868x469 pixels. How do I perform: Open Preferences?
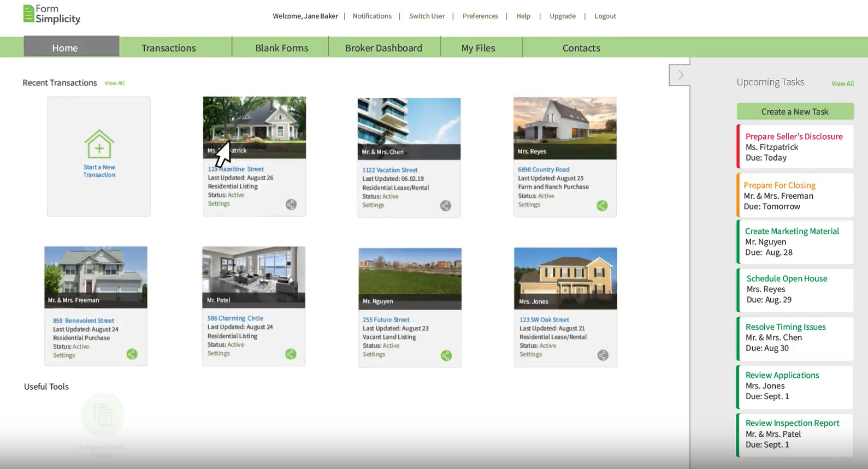pos(480,16)
